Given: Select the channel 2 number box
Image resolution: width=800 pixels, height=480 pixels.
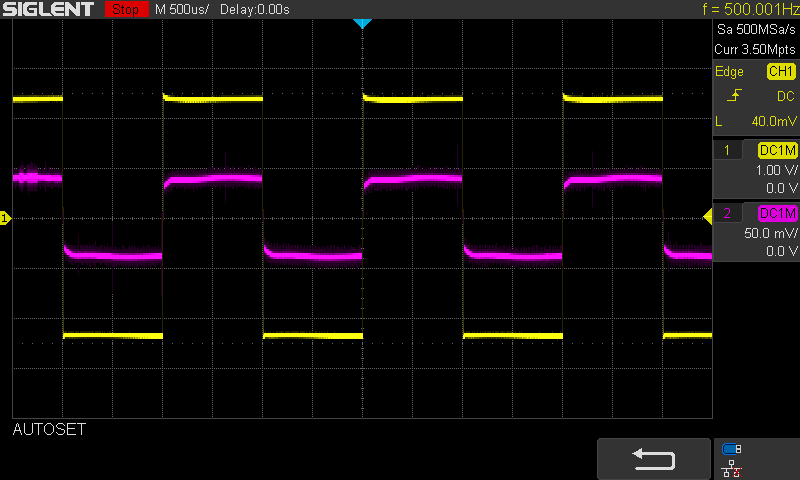Looking at the screenshot, I should 727,213.
